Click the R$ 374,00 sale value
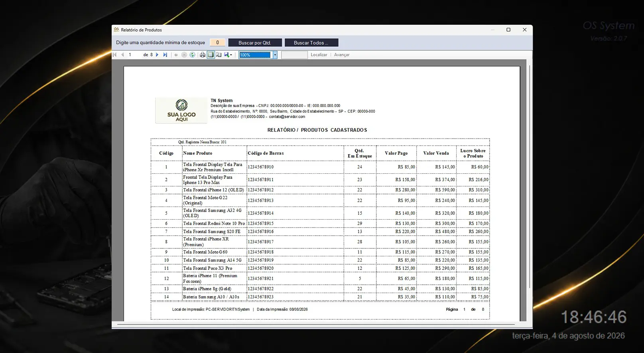This screenshot has height=353, width=644. click(x=445, y=180)
